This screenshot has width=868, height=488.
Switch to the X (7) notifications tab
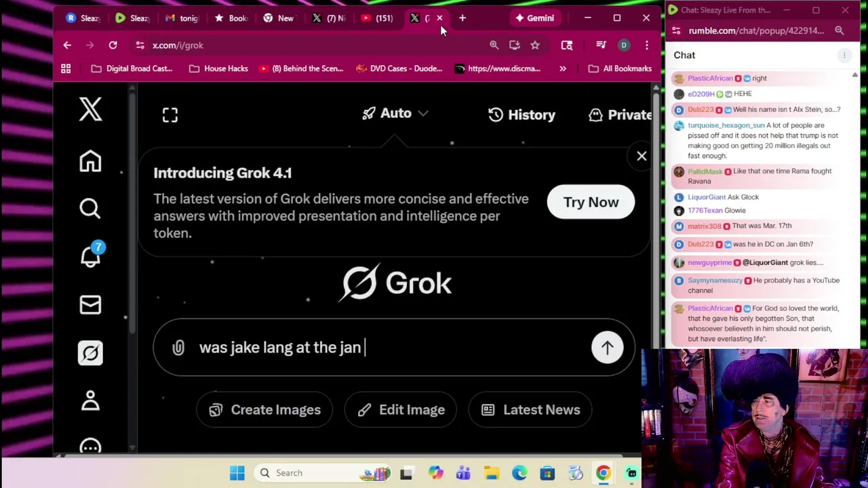coord(329,18)
